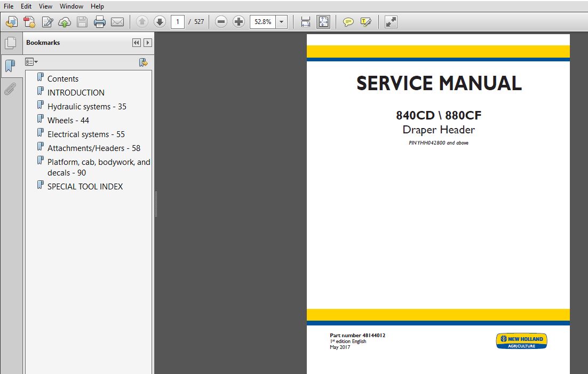
Task: Open the Page Thumbnails panel icon
Action: click(x=11, y=43)
